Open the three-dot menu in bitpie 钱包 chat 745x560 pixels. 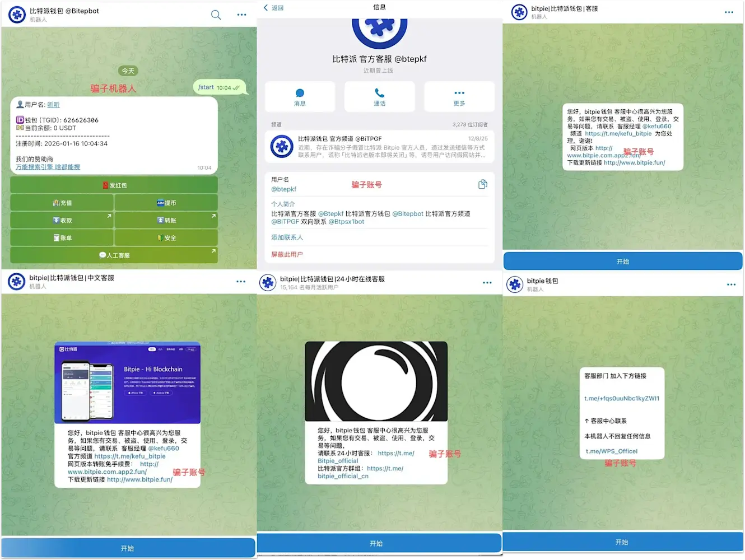coord(731,284)
